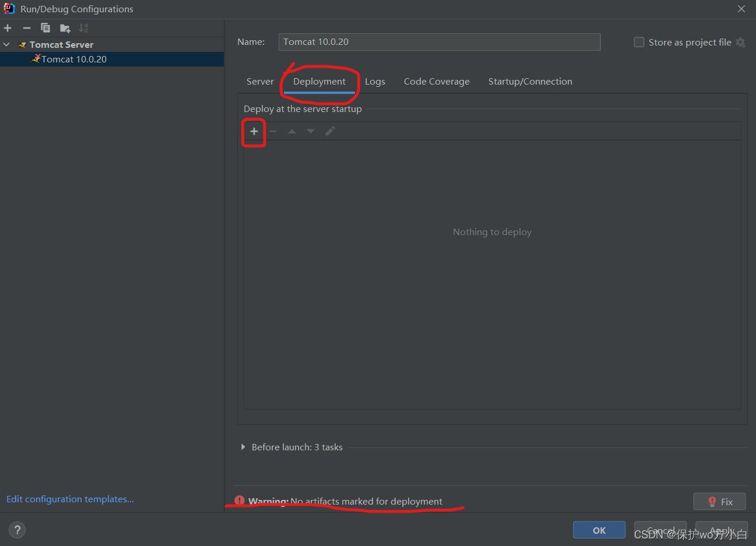Switch to the Server tab
The width and height of the screenshot is (756, 546).
tap(260, 82)
